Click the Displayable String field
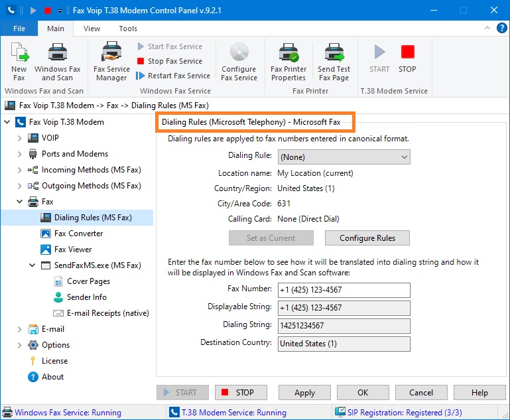The height and width of the screenshot is (420, 510). pyautogui.click(x=344, y=308)
